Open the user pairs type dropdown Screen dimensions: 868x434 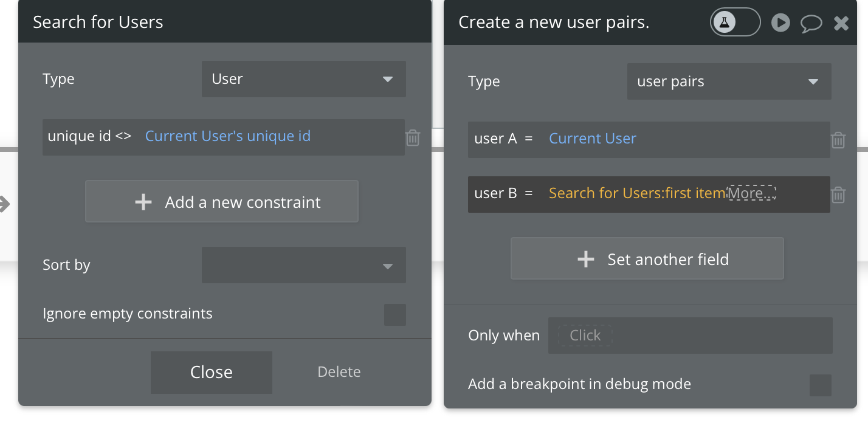[729, 81]
